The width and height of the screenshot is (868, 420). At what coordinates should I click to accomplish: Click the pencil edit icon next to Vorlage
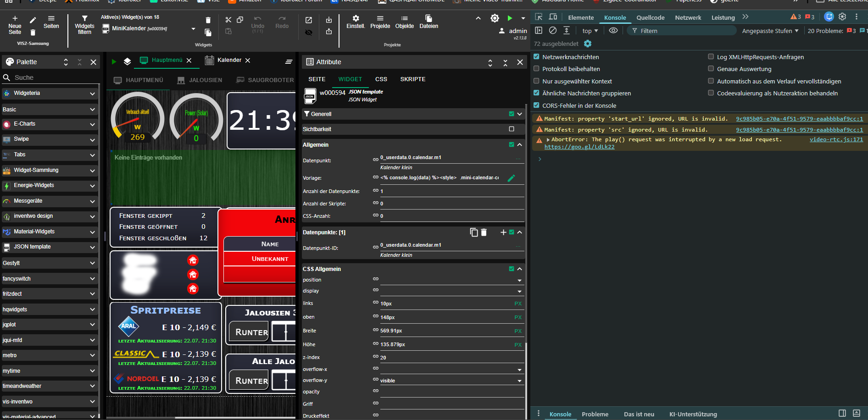pyautogui.click(x=512, y=178)
